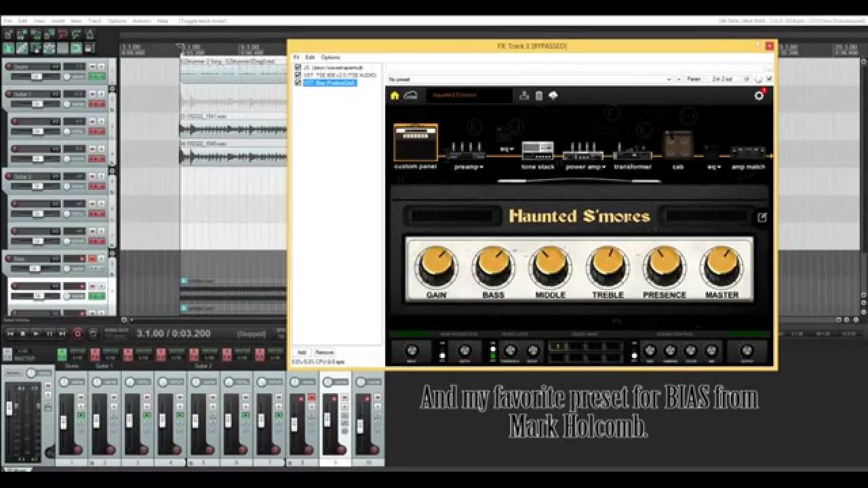
Task: Select the custom panel amp module
Action: (416, 142)
